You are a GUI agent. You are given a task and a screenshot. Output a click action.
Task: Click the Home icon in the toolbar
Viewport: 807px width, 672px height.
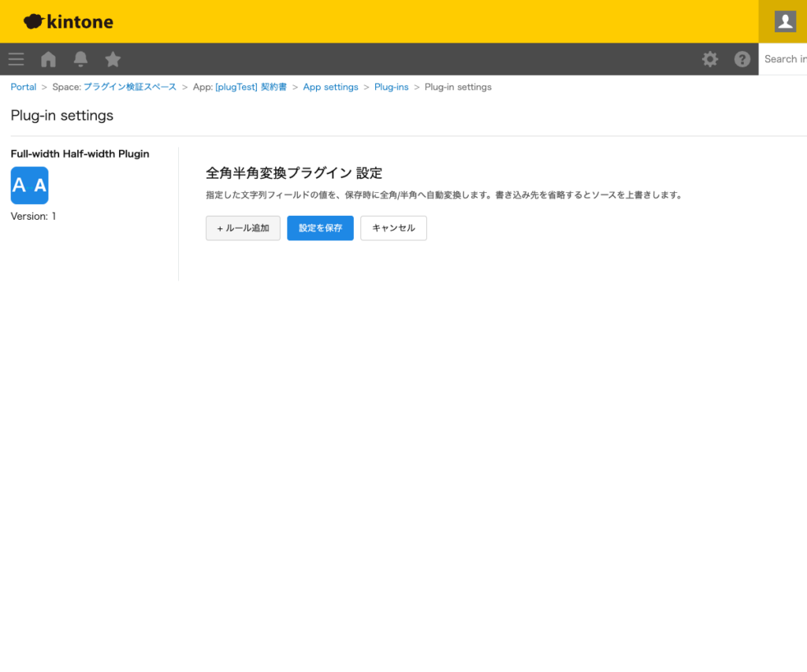click(x=48, y=59)
